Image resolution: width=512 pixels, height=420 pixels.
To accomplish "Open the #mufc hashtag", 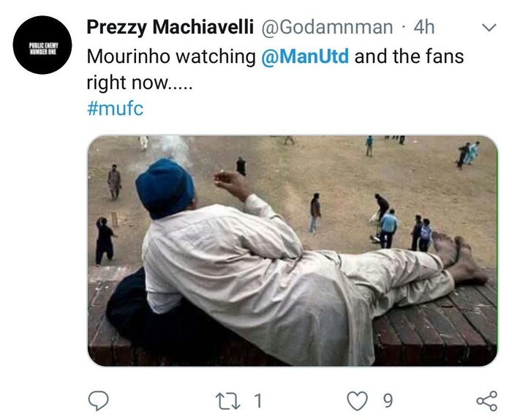I will coord(114,110).
